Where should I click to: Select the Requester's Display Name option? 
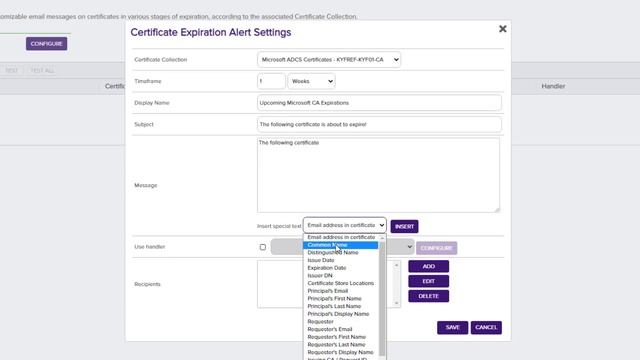point(341,352)
